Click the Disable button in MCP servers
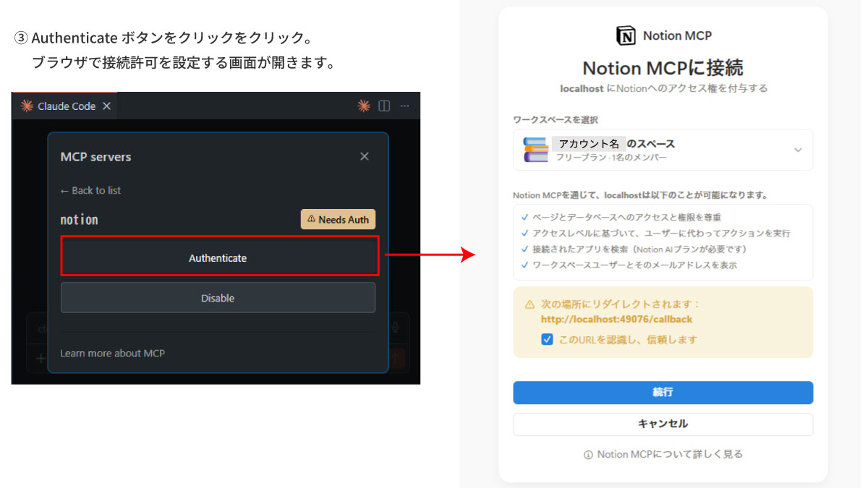868x488 pixels. point(218,298)
